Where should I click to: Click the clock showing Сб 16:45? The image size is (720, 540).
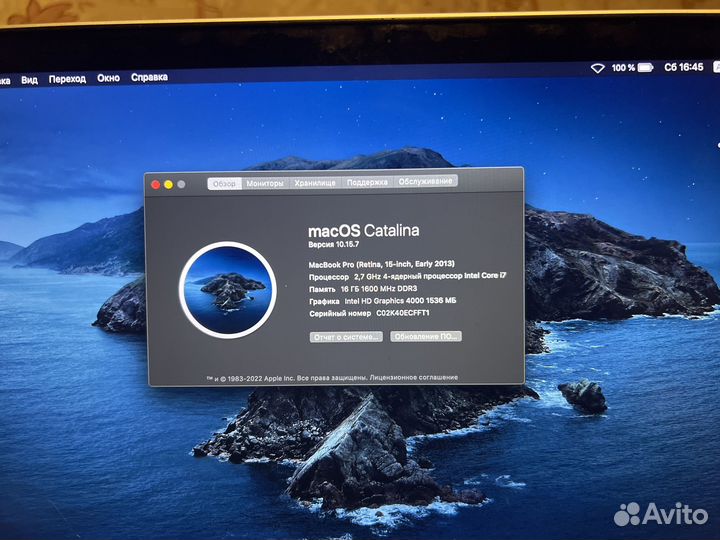click(x=684, y=67)
